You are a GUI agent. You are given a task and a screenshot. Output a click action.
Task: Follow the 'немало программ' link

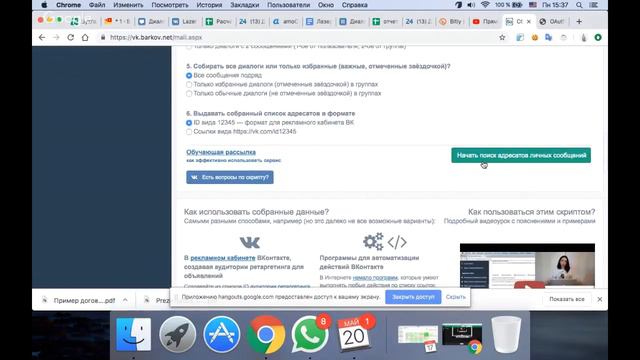375,278
